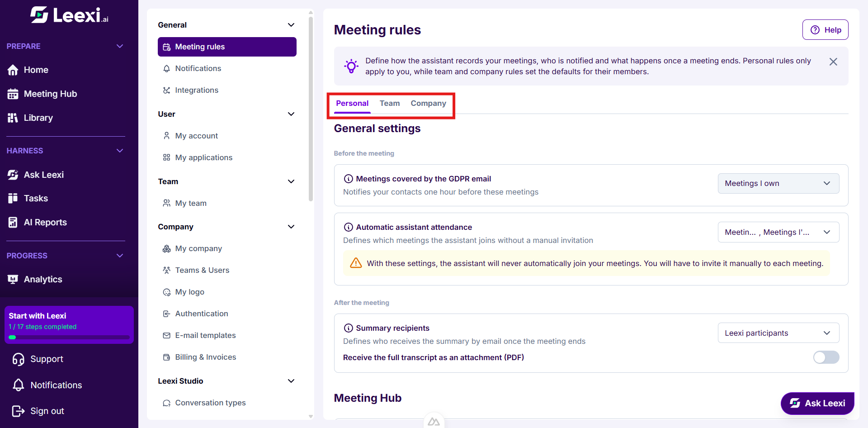Click the Leexi.ai logo
868x428 pixels.
coord(69,15)
